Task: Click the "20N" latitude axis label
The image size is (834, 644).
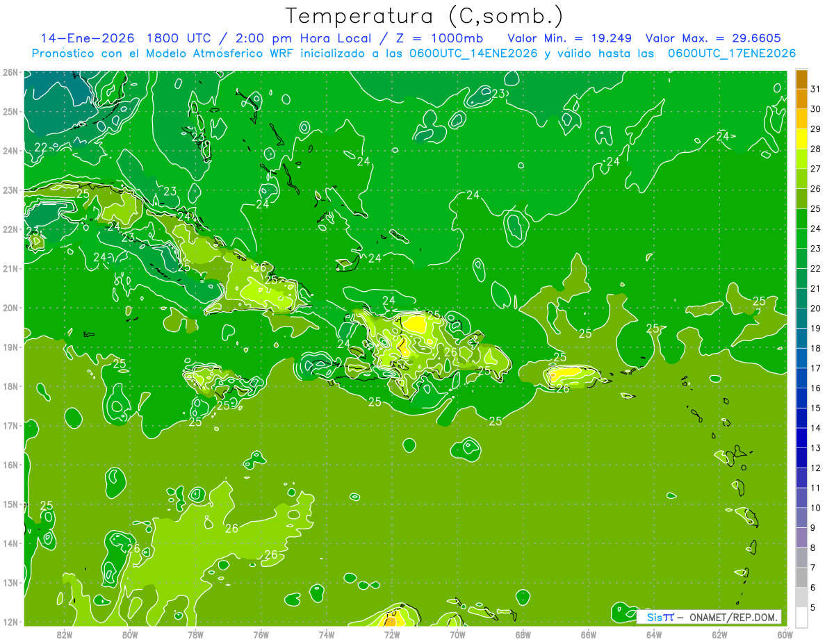Action: coord(10,308)
